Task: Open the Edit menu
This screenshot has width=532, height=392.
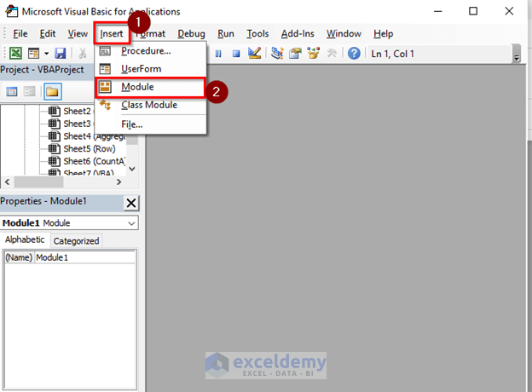Action: (48, 34)
